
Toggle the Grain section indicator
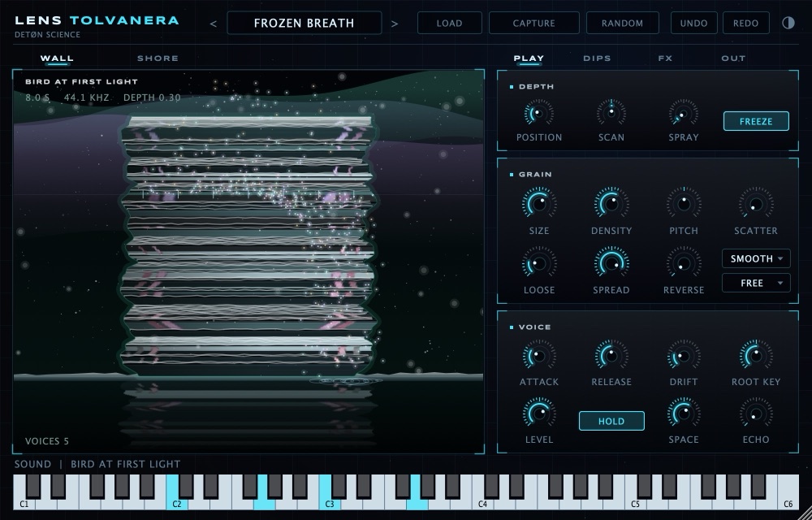click(x=512, y=175)
